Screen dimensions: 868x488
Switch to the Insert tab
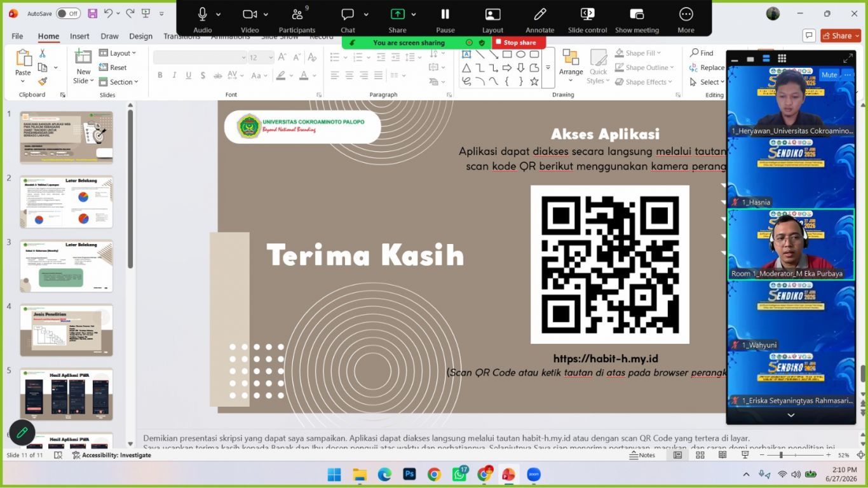point(79,36)
